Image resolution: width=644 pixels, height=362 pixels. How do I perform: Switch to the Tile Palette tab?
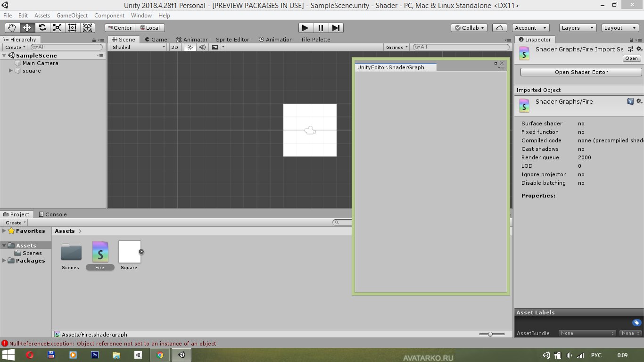tap(315, 40)
